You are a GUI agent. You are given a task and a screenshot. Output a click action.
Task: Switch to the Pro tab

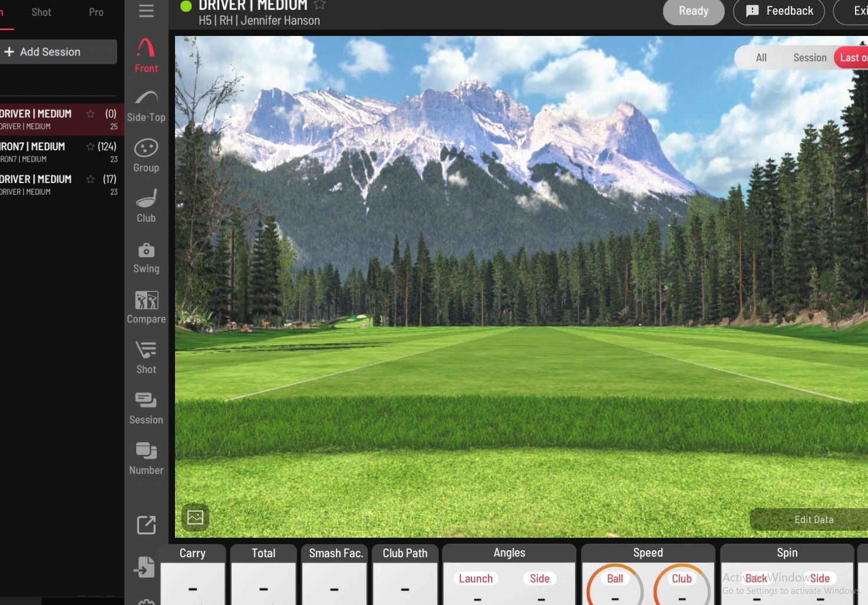(x=96, y=12)
